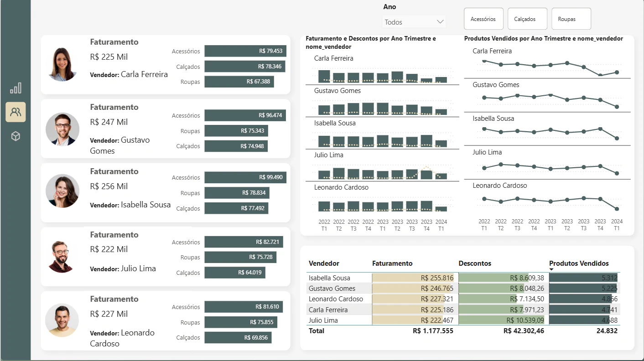This screenshot has height=361, width=644.
Task: Click Carla Ferreira's profile photo
Action: click(62, 64)
